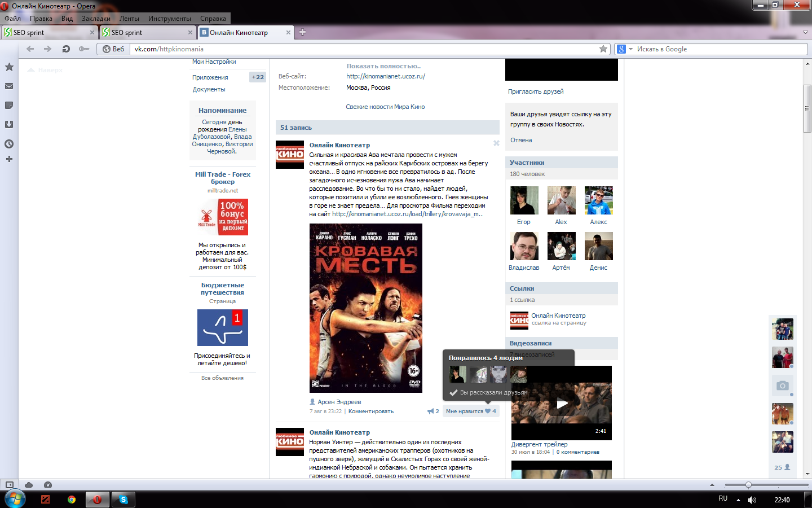Image resolution: width=812 pixels, height=508 pixels.
Task: Go forward with the browser arrow
Action: pyautogui.click(x=48, y=49)
